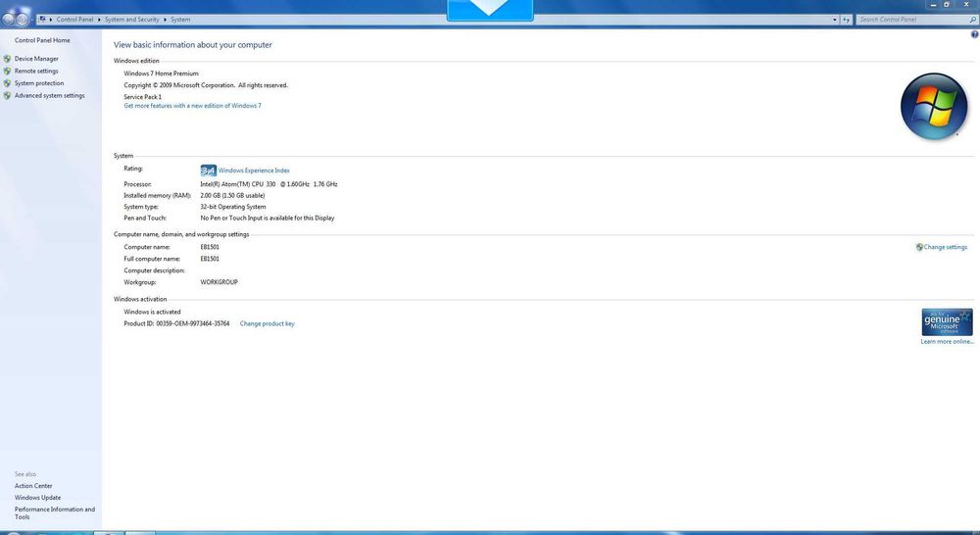Open Performance Information and Tools link
Screen dimensions: 980x535
coord(54,512)
